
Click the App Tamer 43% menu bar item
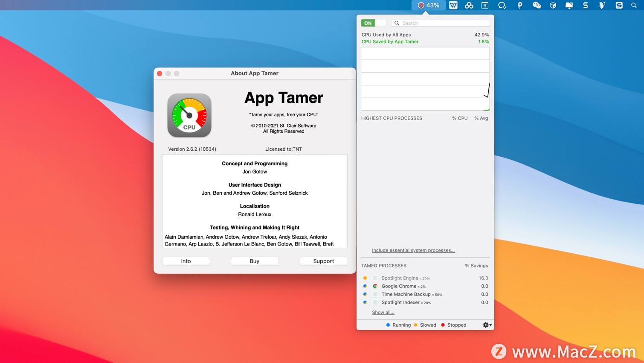pyautogui.click(x=428, y=5)
